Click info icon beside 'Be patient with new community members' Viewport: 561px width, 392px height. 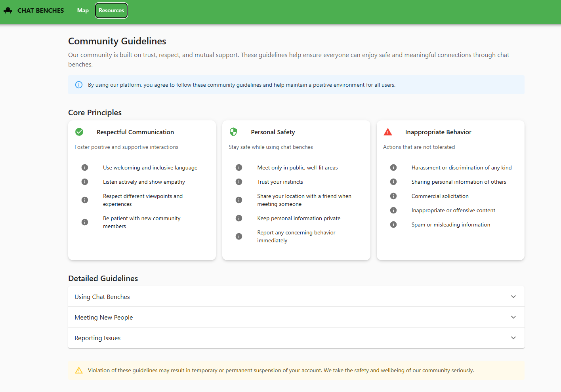pos(85,222)
